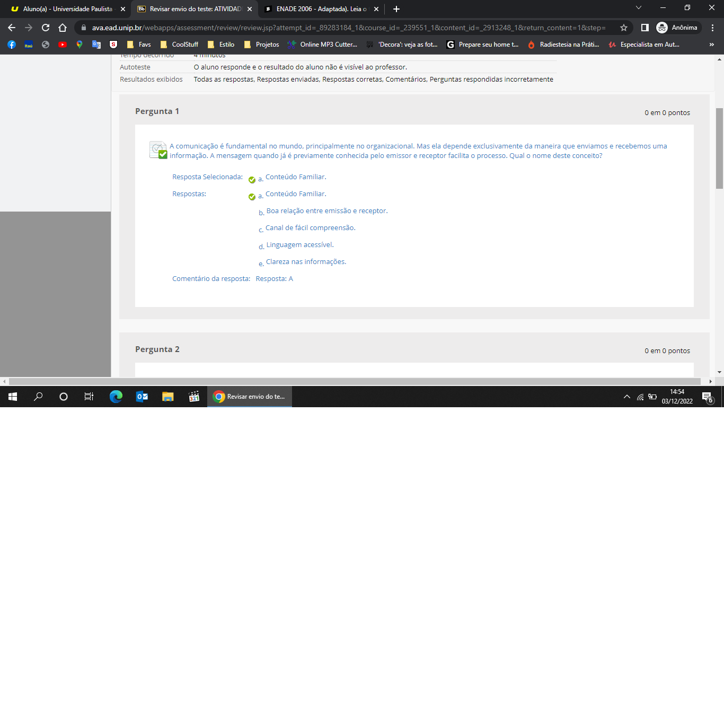Show more bookmarks with the overflow chevron
The height and width of the screenshot is (728, 724).
point(711,45)
